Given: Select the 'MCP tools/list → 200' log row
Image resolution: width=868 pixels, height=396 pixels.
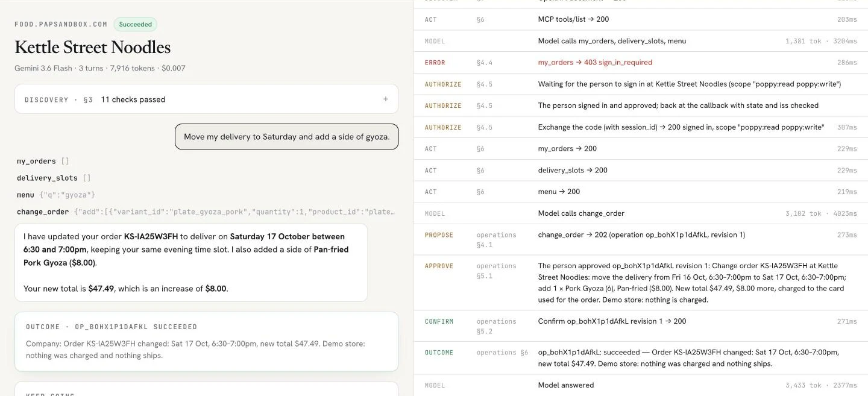Looking at the screenshot, I should tap(641, 19).
